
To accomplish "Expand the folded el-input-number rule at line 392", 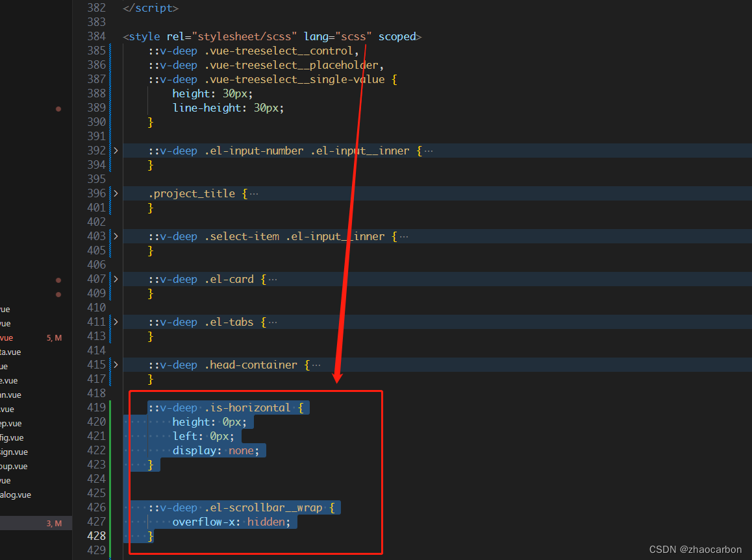I will (x=116, y=151).
